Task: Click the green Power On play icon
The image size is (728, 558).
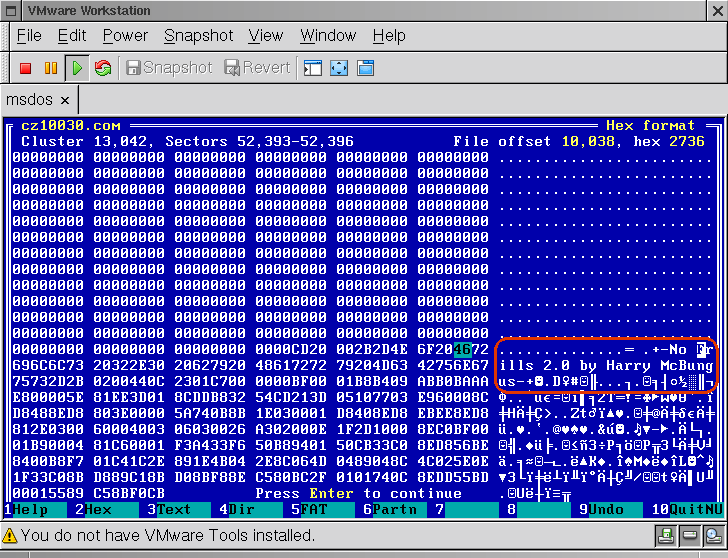Action: pos(77,68)
